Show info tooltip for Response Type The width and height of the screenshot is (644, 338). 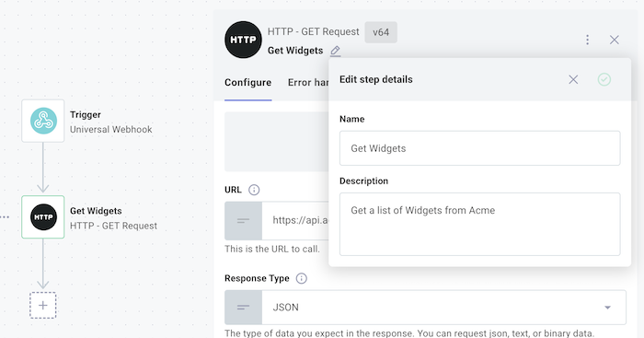point(302,278)
